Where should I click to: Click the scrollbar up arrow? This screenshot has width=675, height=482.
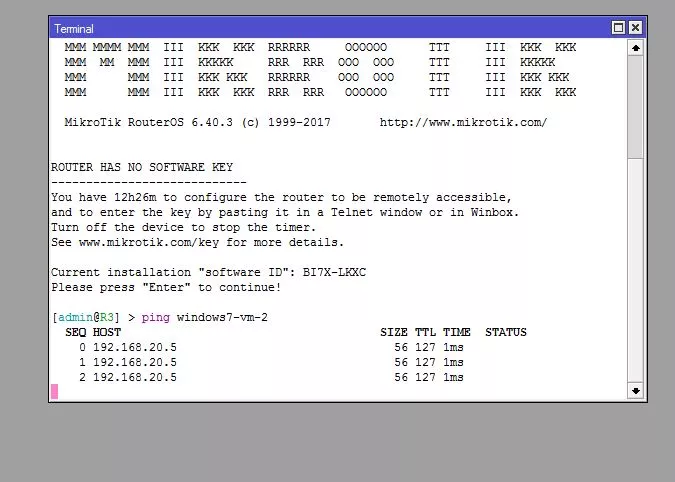coord(635,48)
